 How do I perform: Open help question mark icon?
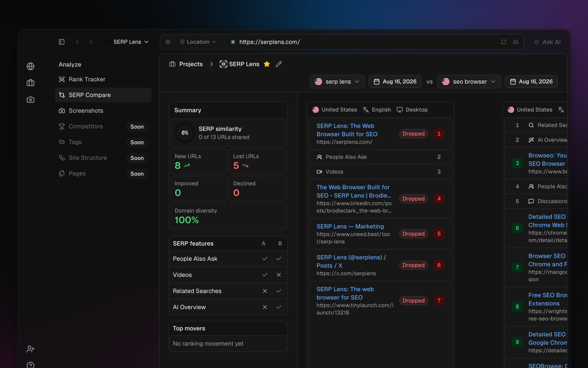point(31,365)
